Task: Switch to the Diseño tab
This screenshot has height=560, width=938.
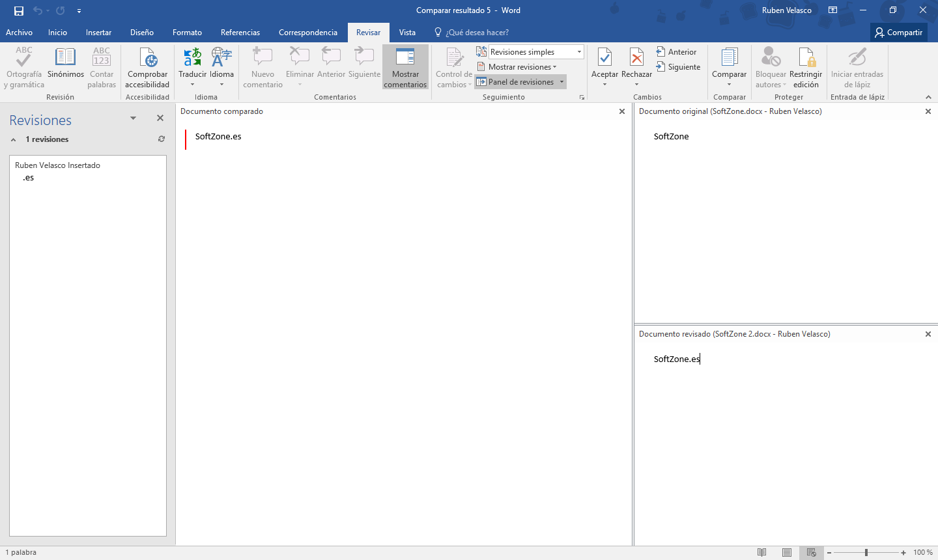Action: click(x=142, y=33)
